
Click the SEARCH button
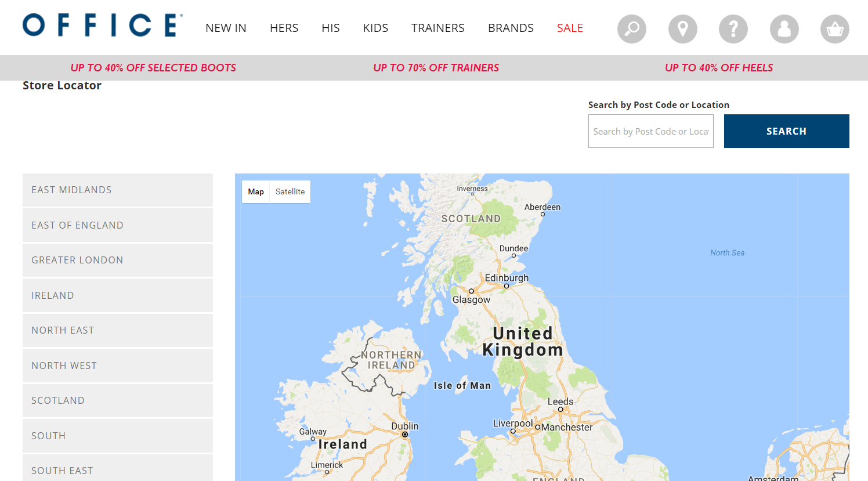click(x=786, y=131)
